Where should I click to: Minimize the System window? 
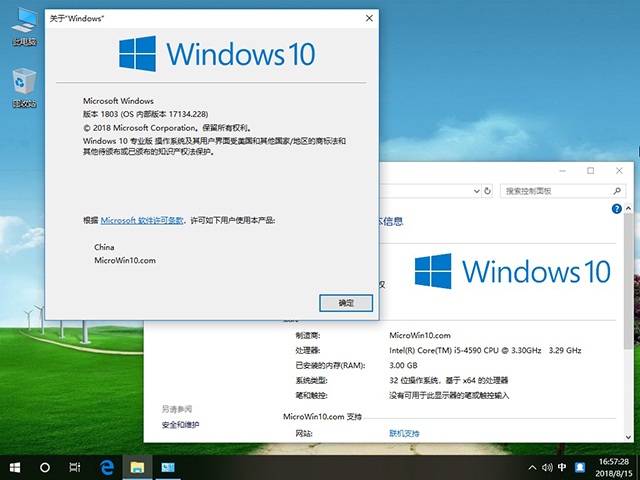[562, 171]
